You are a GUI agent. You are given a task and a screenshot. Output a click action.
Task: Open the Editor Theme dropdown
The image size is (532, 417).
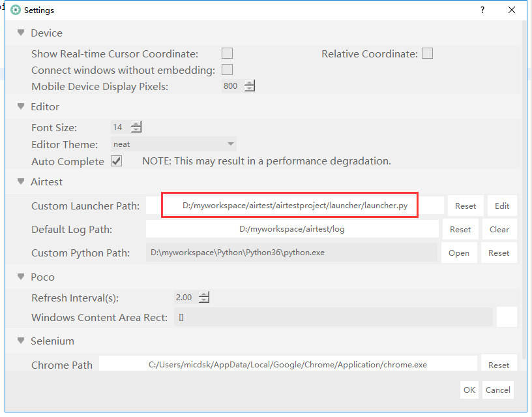(173, 144)
